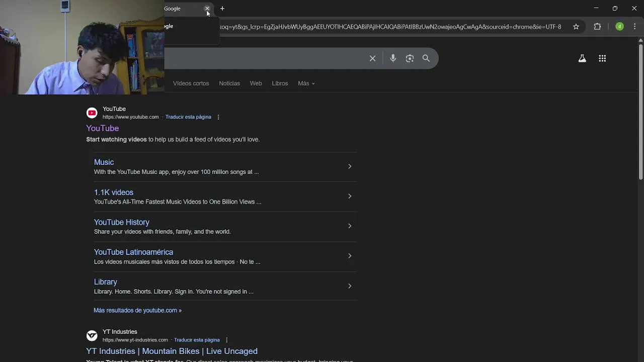This screenshot has width=644, height=362.
Task: Expand the Más filter dropdown
Action: [306, 83]
